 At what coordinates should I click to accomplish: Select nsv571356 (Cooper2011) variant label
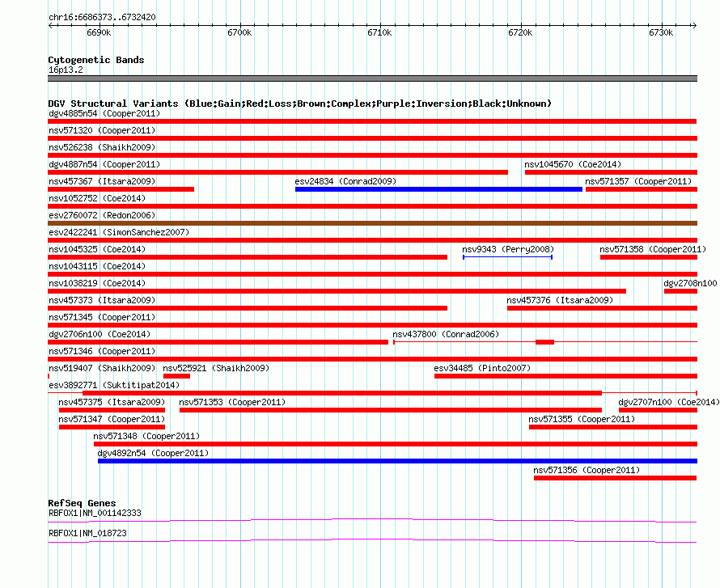[x=587, y=470]
